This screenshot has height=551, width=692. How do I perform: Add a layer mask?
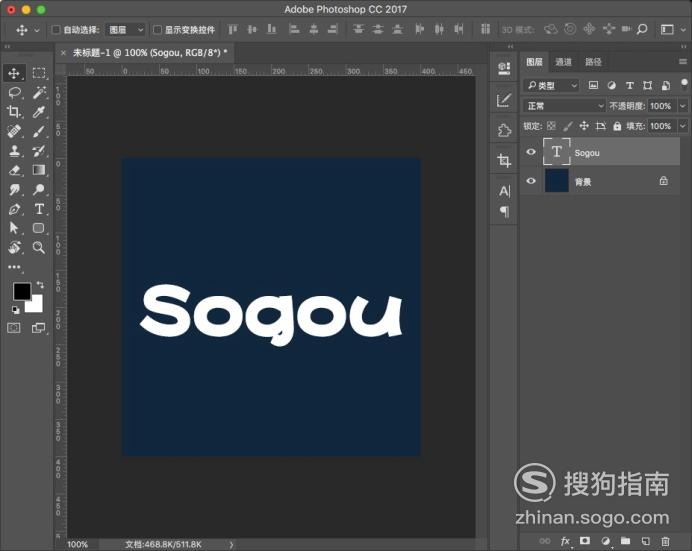tap(585, 540)
